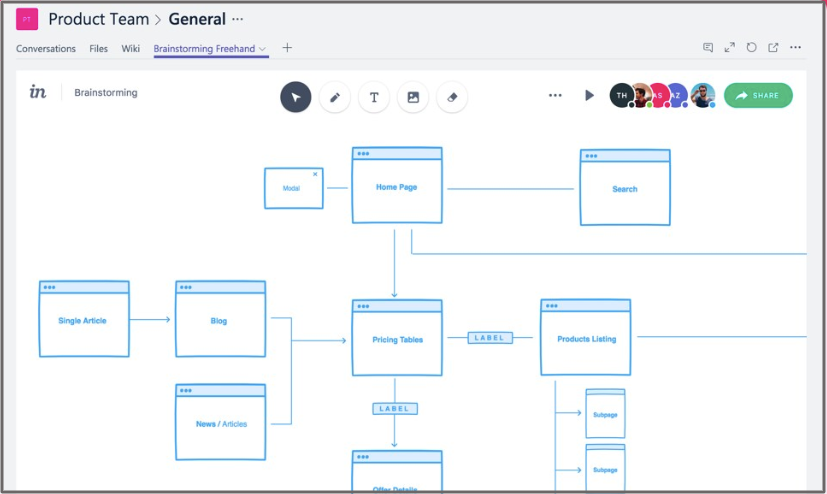The image size is (827, 494).
Task: Click the InVision logo icon
Action: click(x=38, y=92)
